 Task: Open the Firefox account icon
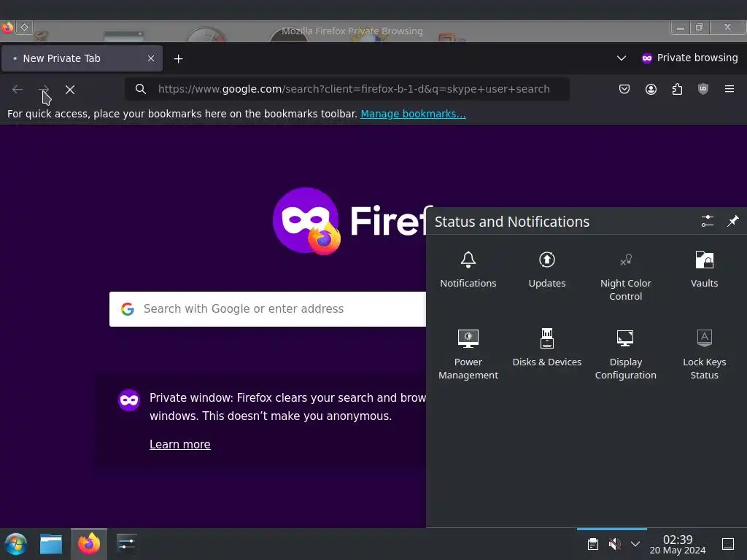[650, 89]
